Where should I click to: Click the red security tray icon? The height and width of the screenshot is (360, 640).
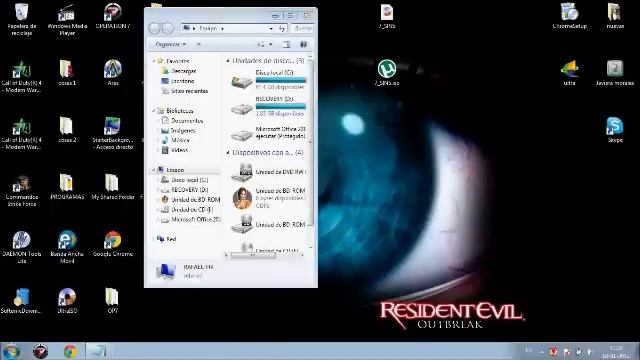point(553,351)
